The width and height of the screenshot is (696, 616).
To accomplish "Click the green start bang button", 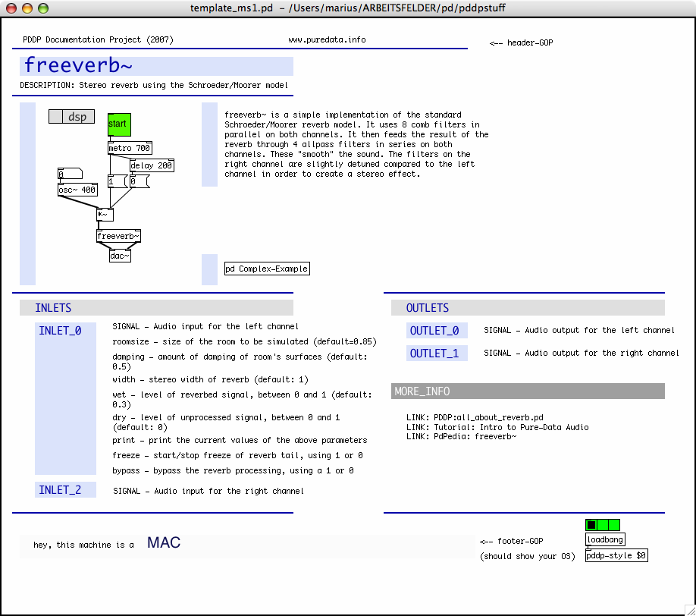I will (x=119, y=124).
